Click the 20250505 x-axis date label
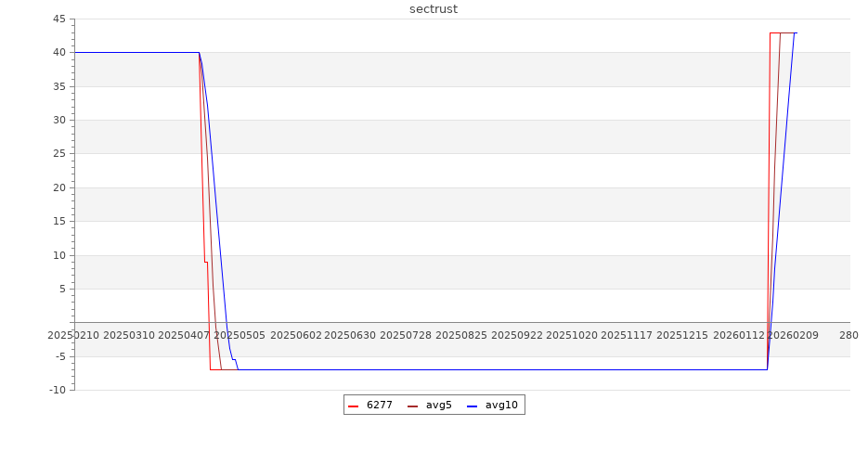Viewport: 868px width, 464px height. 240,335
